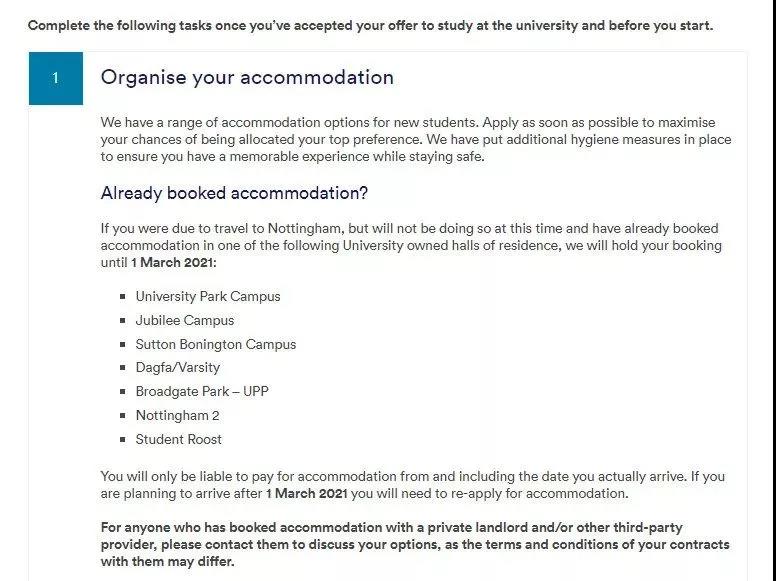Choose Sutton Bonington Campus from the list
Image resolution: width=776 pixels, height=581 pixels.
[216, 344]
